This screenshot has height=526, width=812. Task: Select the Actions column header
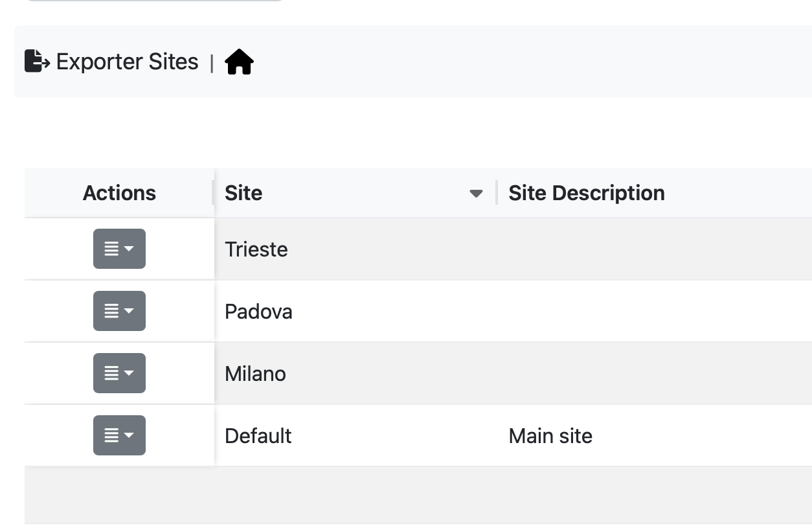pos(119,192)
